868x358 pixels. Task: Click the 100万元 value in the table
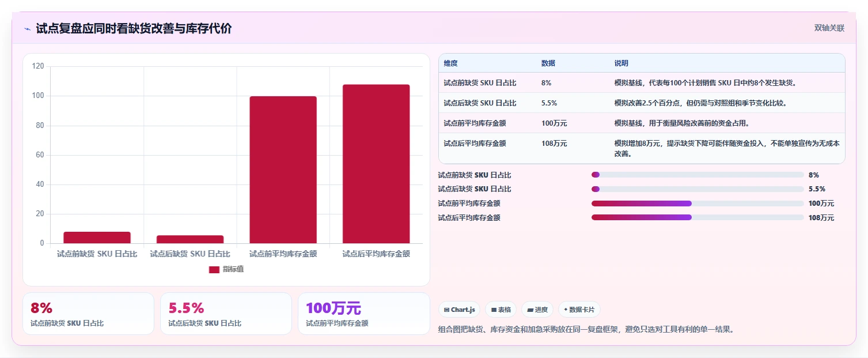554,123
